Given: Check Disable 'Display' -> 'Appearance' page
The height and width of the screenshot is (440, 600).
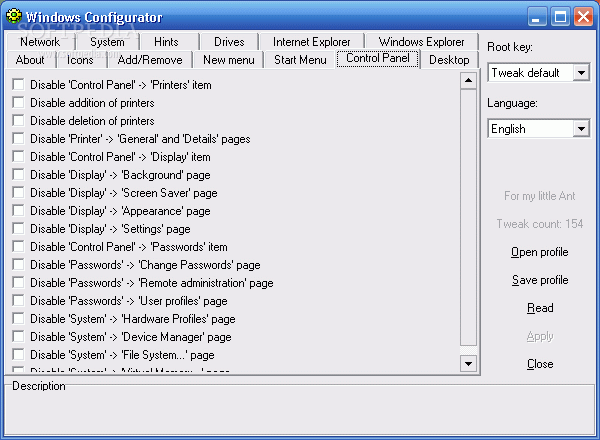Looking at the screenshot, I should 18,210.
